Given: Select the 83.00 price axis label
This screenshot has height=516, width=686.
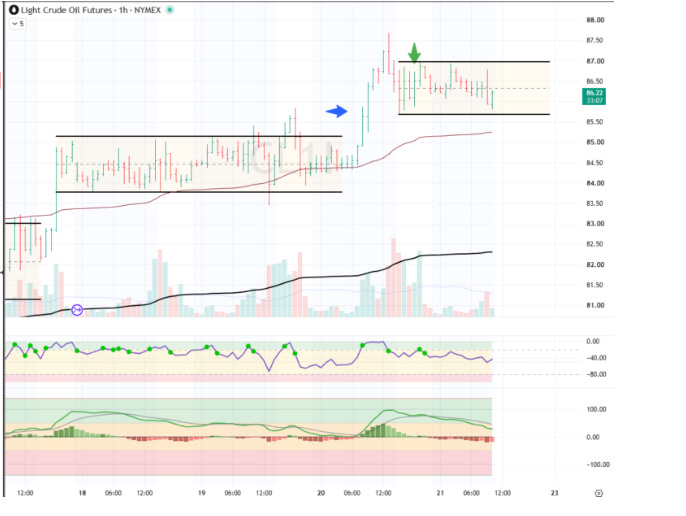Looking at the screenshot, I should 595,224.
